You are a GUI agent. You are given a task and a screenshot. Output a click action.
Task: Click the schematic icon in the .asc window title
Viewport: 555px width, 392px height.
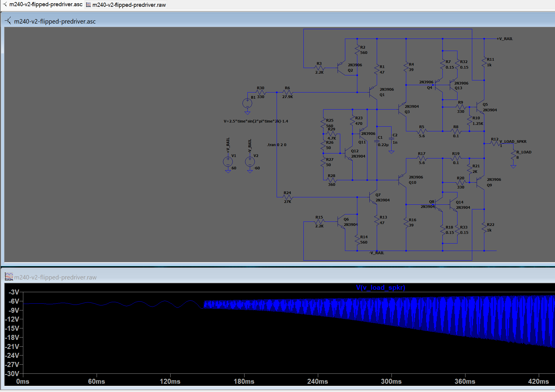(8, 21)
